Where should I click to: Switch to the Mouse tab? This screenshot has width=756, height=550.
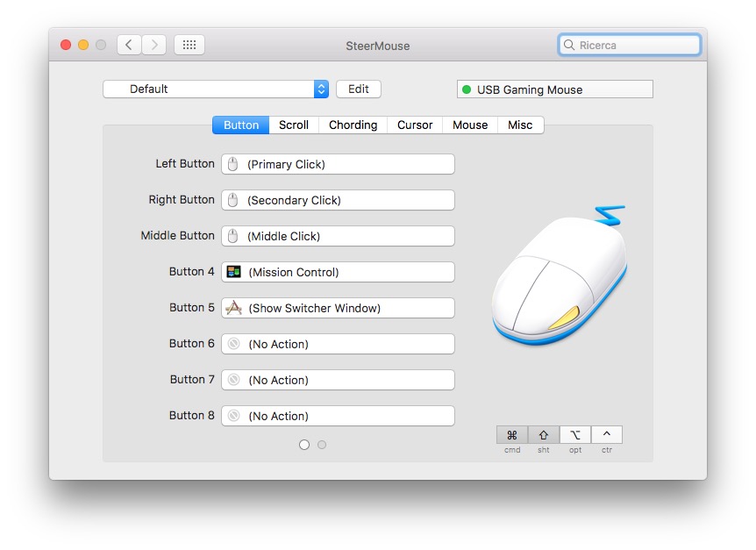(470, 125)
